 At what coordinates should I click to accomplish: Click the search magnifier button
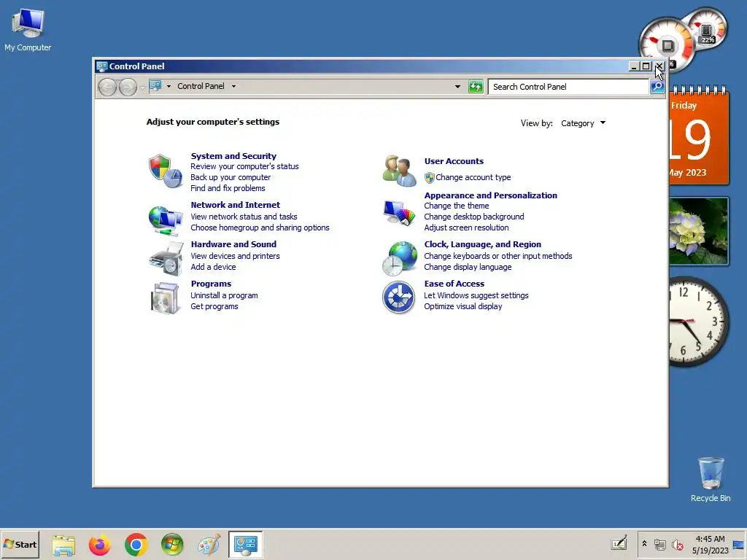(x=657, y=87)
